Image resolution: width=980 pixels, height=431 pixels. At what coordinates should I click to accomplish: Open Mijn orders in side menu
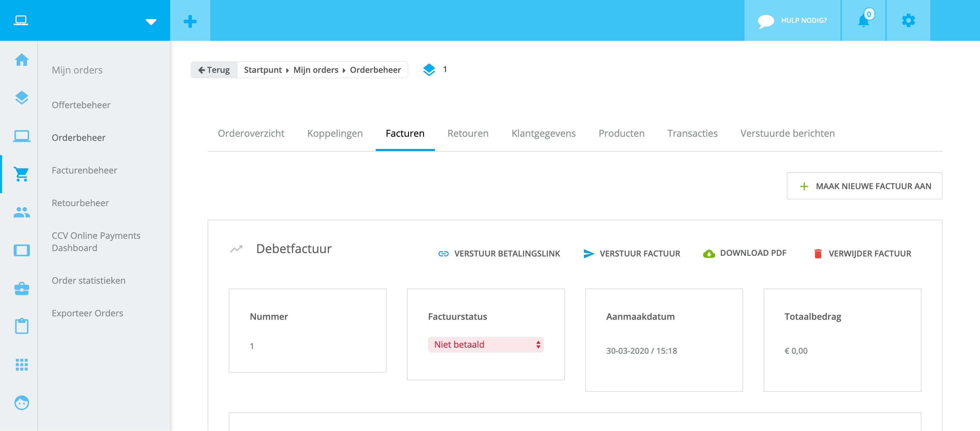click(77, 70)
